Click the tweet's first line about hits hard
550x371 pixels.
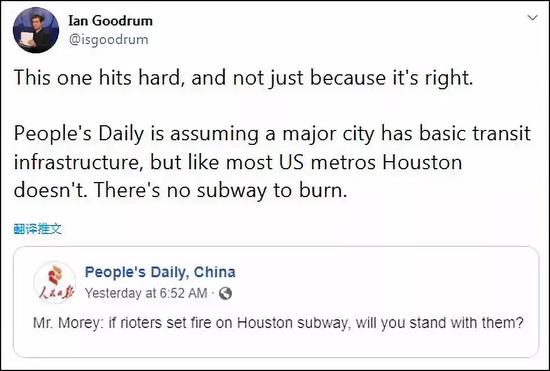click(x=243, y=77)
